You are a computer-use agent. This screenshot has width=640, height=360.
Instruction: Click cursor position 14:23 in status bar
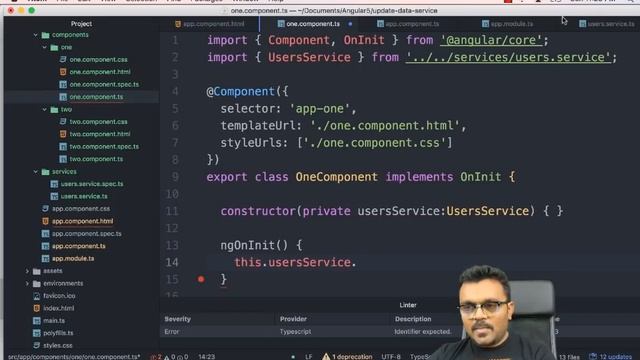click(x=207, y=357)
